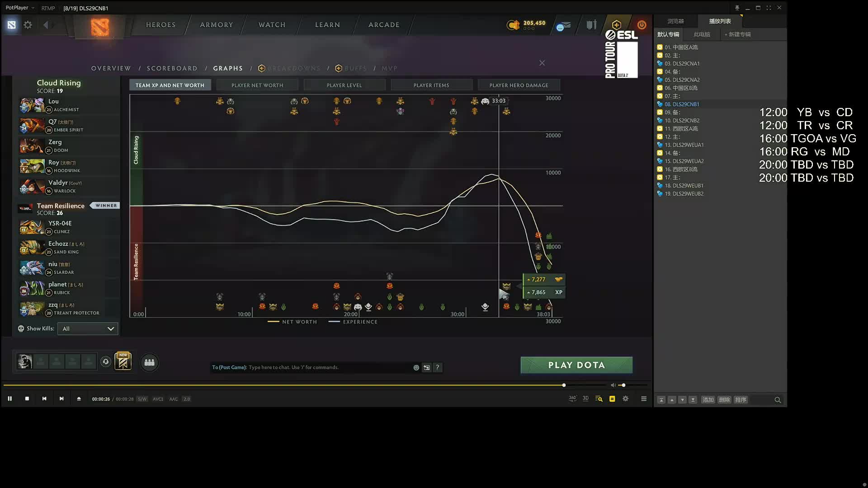The width and height of the screenshot is (868, 488).
Task: Open the 360 degree video mode
Action: coord(572,399)
